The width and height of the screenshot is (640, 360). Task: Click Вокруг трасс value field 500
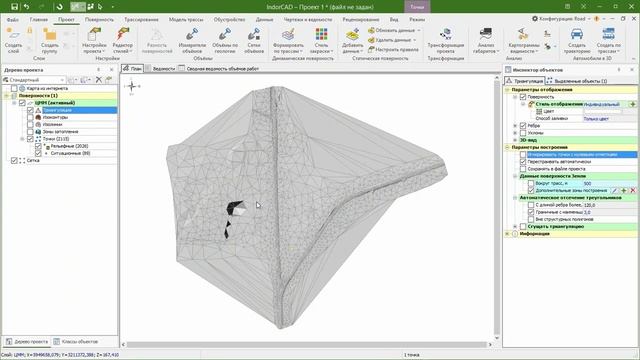pos(610,184)
